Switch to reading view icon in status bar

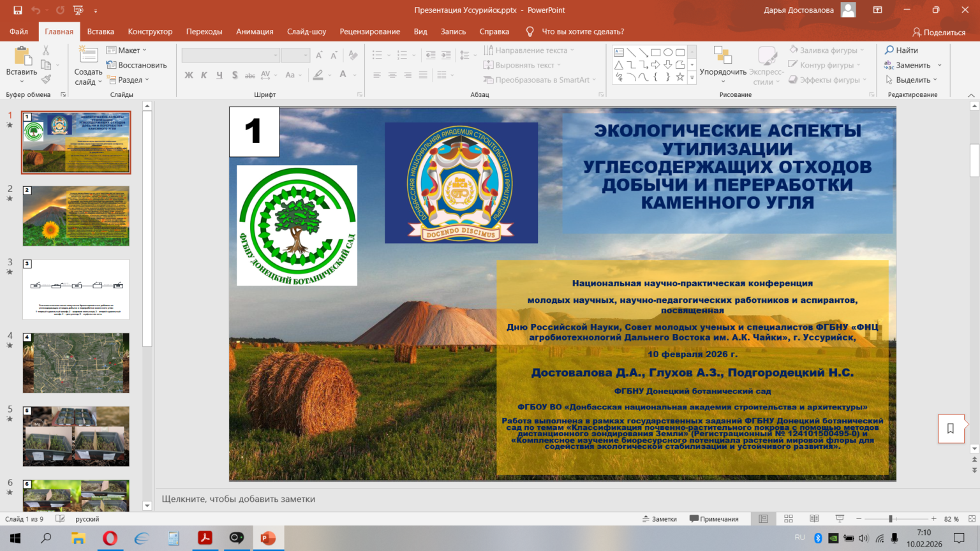(814, 519)
